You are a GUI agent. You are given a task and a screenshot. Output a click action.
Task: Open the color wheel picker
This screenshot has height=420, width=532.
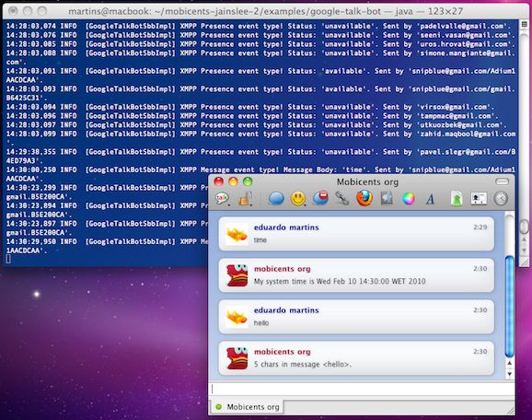click(409, 199)
